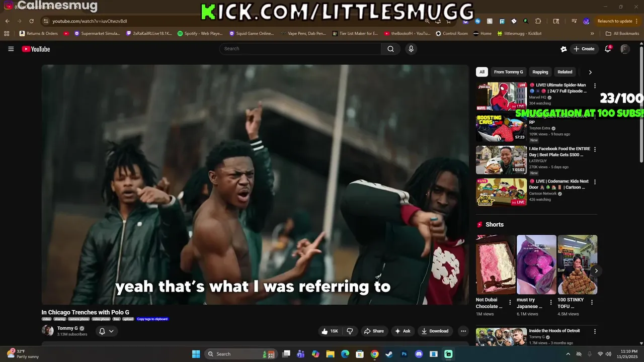Go to the YouTube home logo
The image size is (644, 362).
click(36, 49)
